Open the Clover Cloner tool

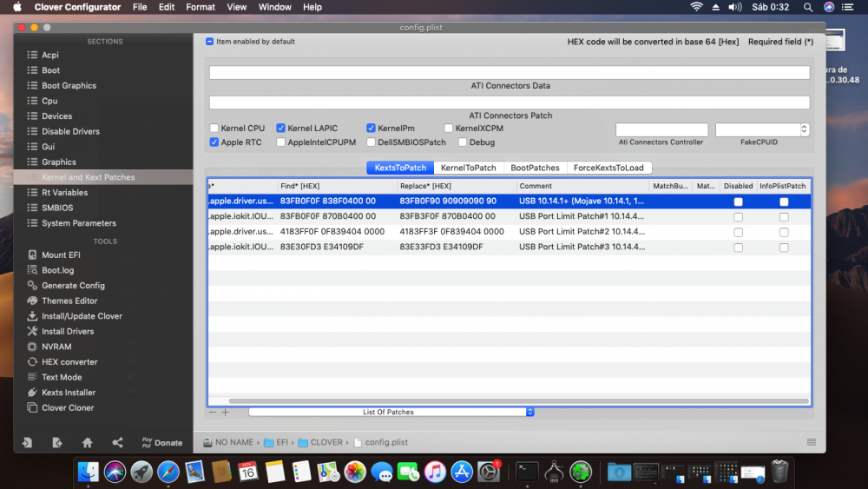click(68, 407)
